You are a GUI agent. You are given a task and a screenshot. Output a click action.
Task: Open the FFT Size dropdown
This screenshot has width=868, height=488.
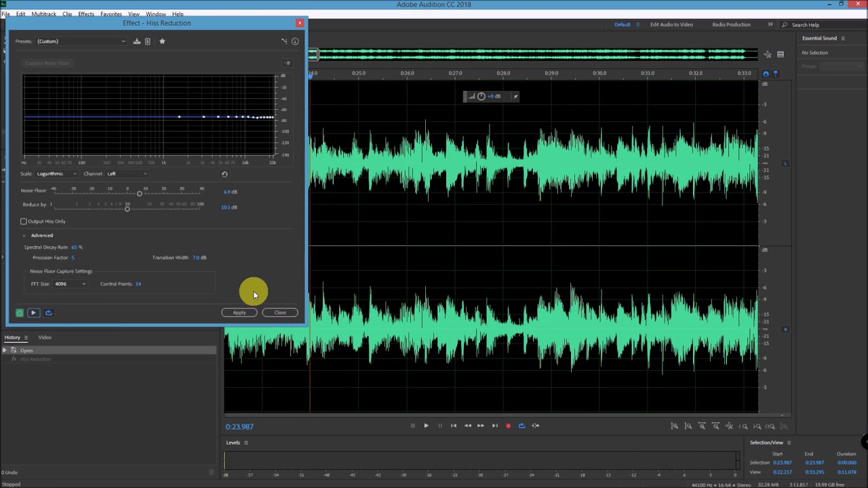tap(70, 284)
